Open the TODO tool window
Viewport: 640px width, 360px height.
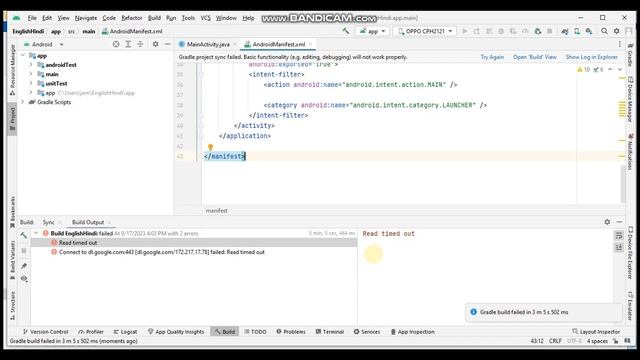255,332
